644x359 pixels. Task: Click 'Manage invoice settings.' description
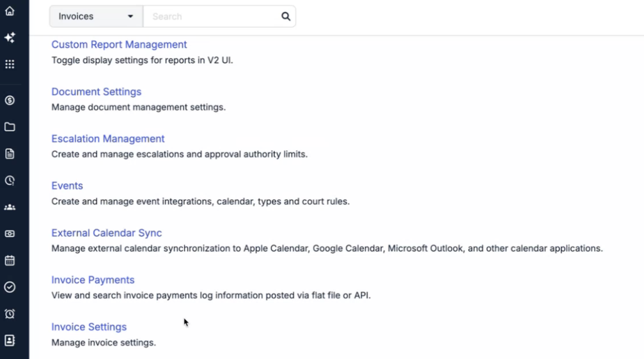click(104, 342)
